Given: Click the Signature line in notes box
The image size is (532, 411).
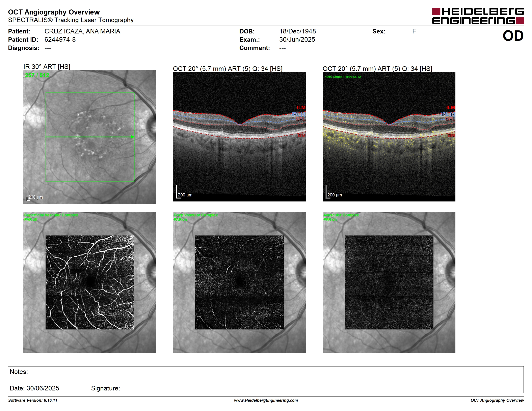Looking at the screenshot, I should [x=105, y=388].
